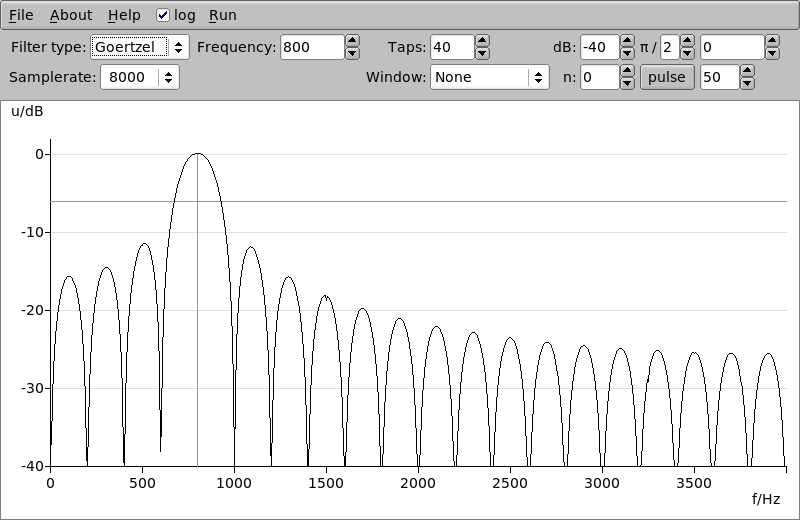The width and height of the screenshot is (800, 520).
Task: Decrease the π divisor with down arrow
Action: tap(687, 53)
